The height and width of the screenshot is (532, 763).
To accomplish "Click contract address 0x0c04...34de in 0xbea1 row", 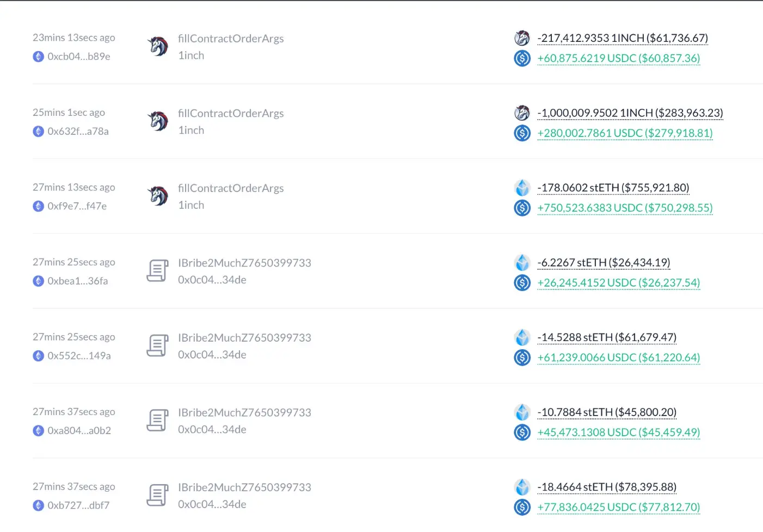I will 212,280.
